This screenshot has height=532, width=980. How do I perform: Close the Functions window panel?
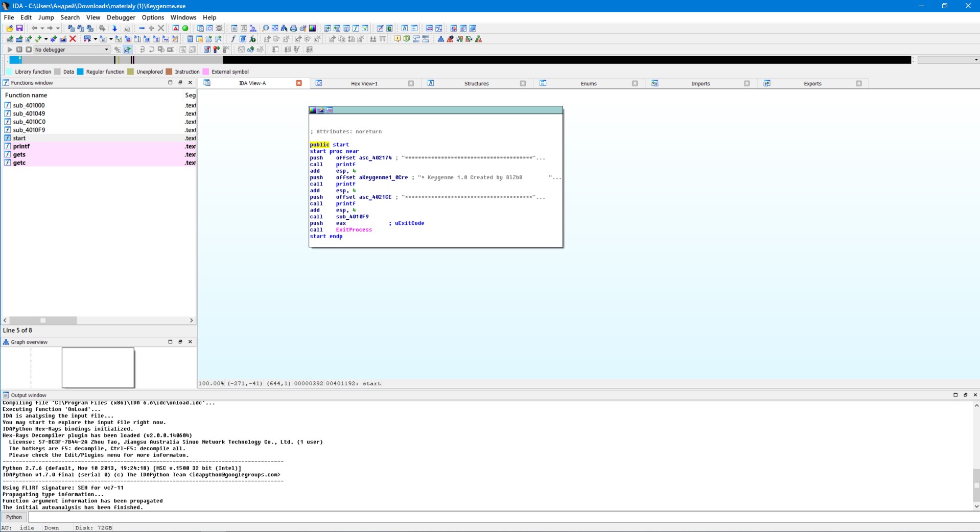pyautogui.click(x=190, y=82)
